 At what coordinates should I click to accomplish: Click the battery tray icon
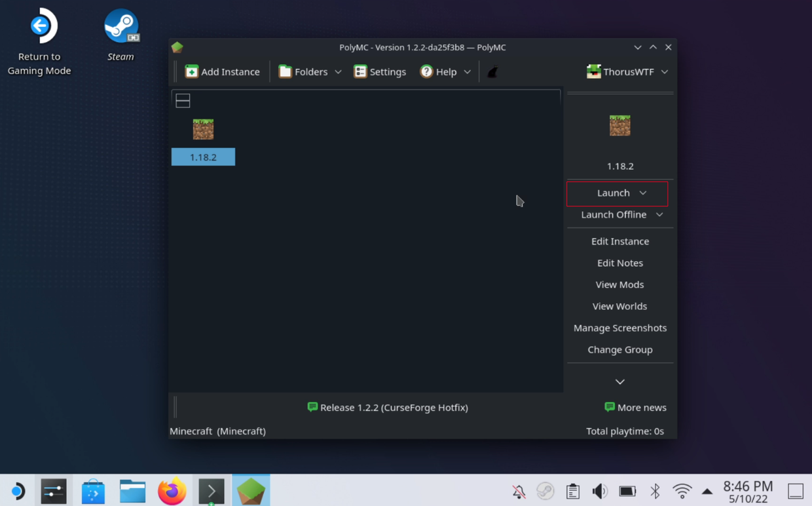pos(627,491)
